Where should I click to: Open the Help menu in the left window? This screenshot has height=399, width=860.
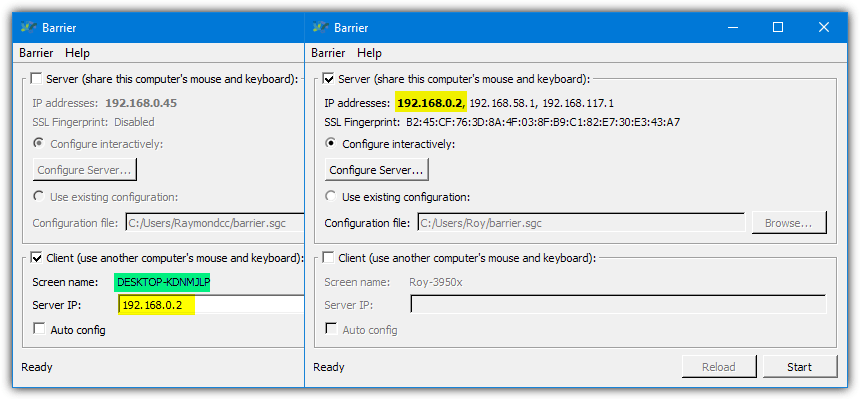tap(77, 53)
